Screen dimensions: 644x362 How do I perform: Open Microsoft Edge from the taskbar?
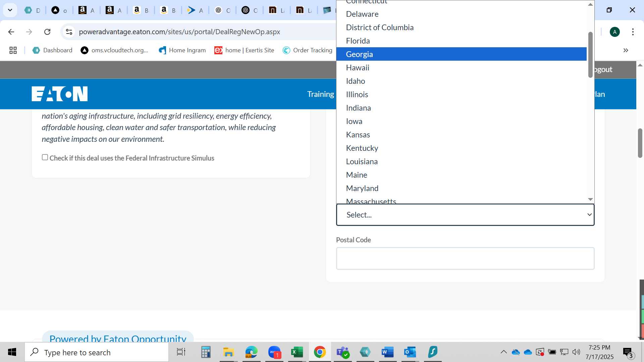251,352
